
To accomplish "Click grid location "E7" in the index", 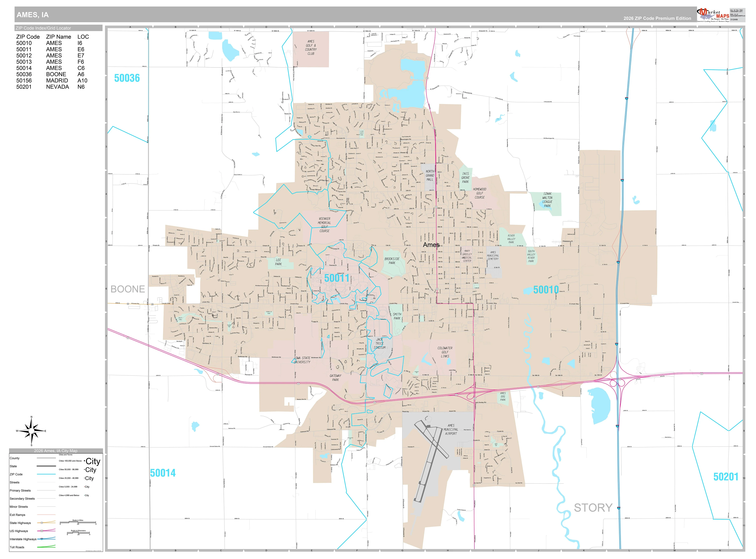I will [81, 55].
